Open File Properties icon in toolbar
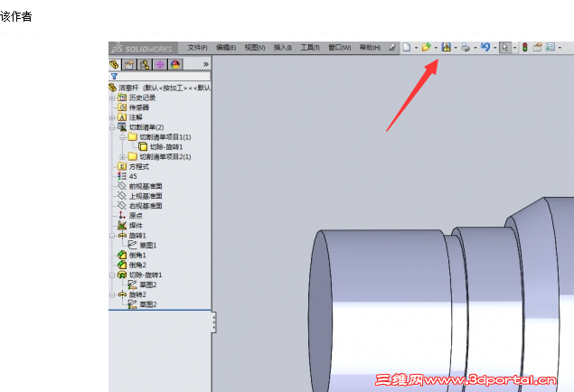 tap(537, 47)
